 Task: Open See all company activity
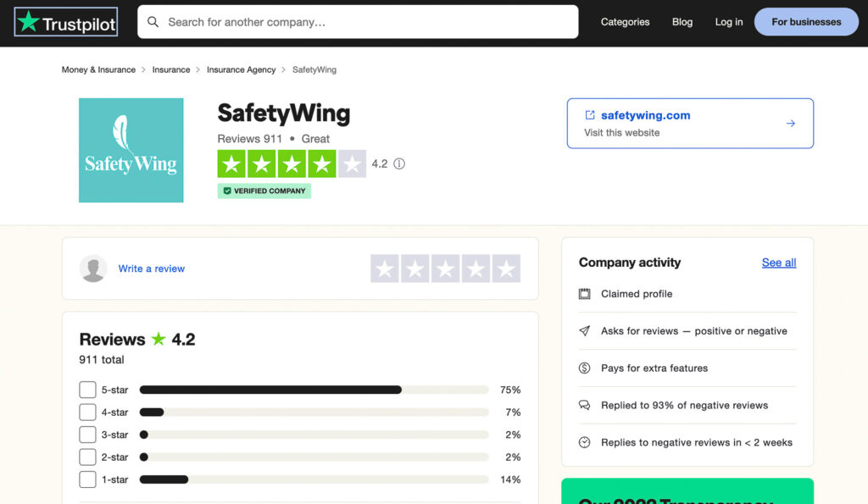click(x=779, y=263)
